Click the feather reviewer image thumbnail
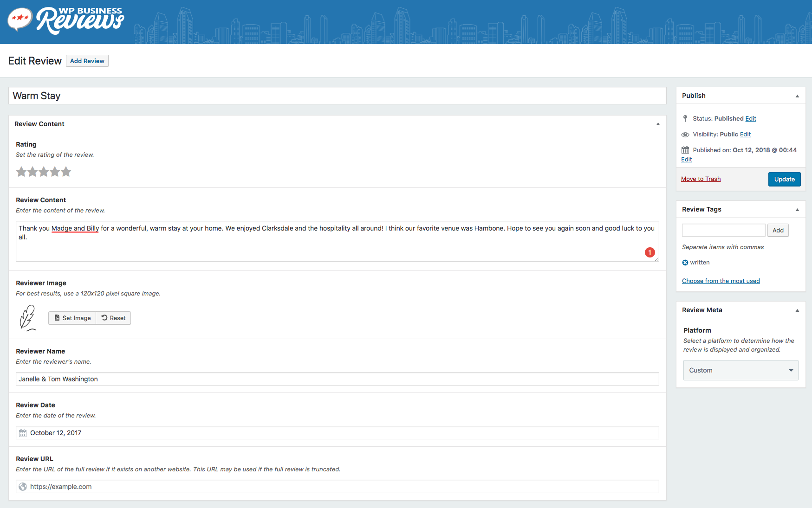The image size is (812, 508). coord(28,318)
